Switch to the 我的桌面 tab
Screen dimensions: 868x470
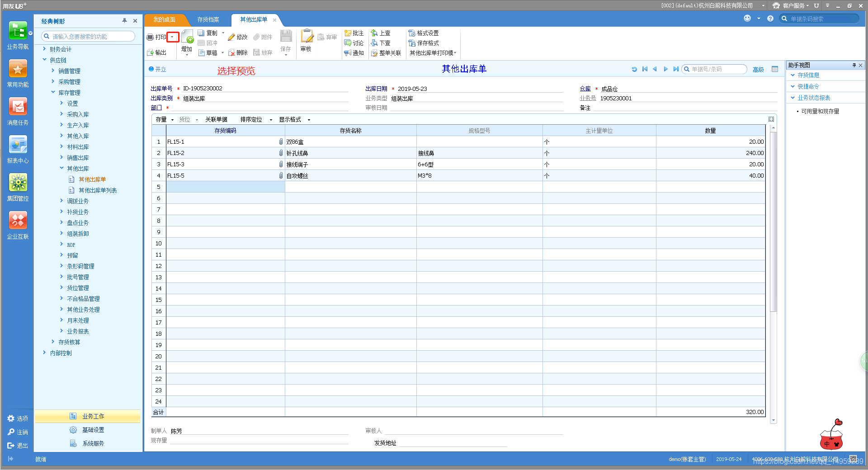pos(164,20)
